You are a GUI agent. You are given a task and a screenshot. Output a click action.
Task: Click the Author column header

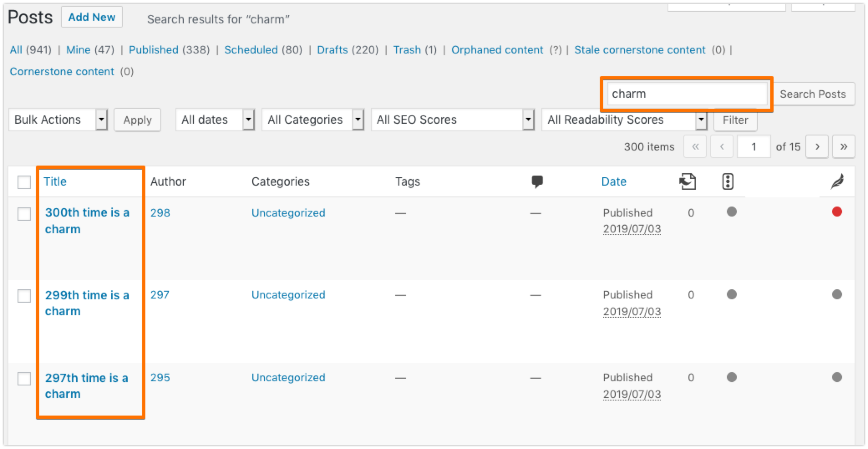(x=168, y=181)
